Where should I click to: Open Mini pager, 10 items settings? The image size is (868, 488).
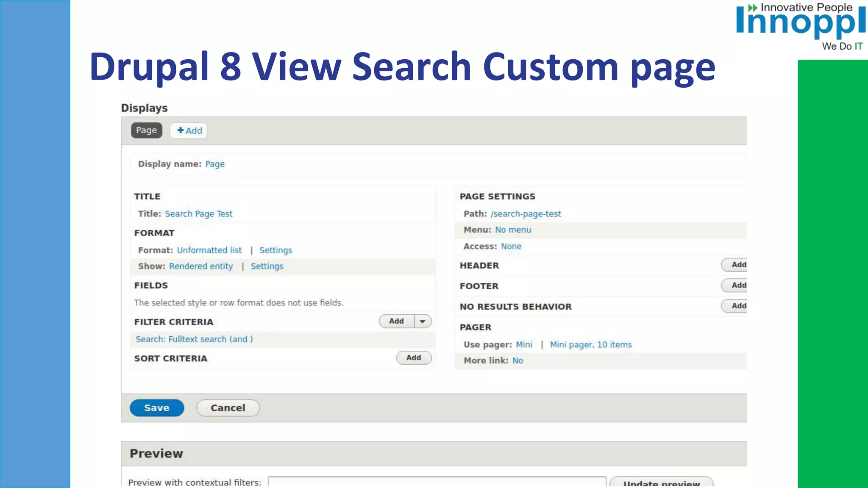[x=591, y=345]
